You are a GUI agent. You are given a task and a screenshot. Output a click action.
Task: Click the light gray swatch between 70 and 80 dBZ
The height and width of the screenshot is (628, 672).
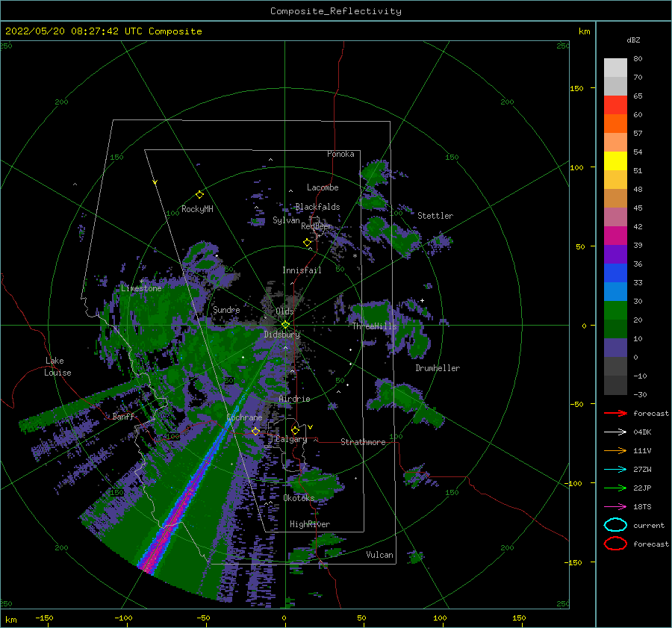click(615, 68)
